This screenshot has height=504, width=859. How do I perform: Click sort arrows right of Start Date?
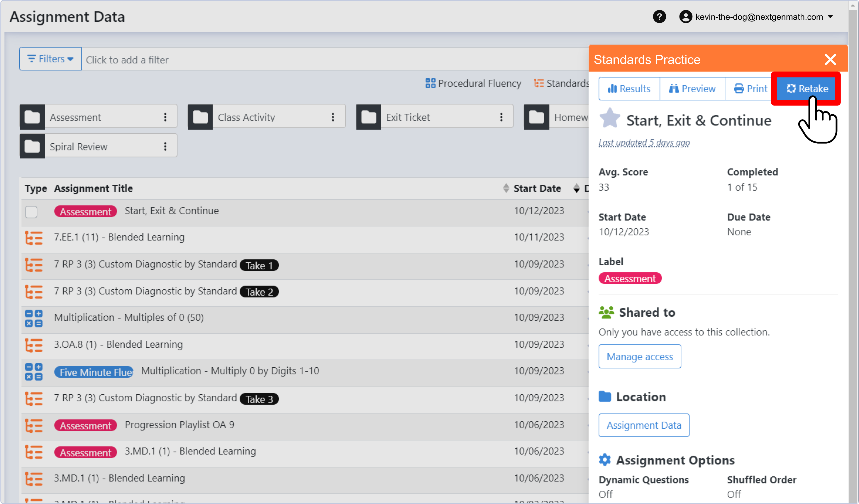pos(576,188)
